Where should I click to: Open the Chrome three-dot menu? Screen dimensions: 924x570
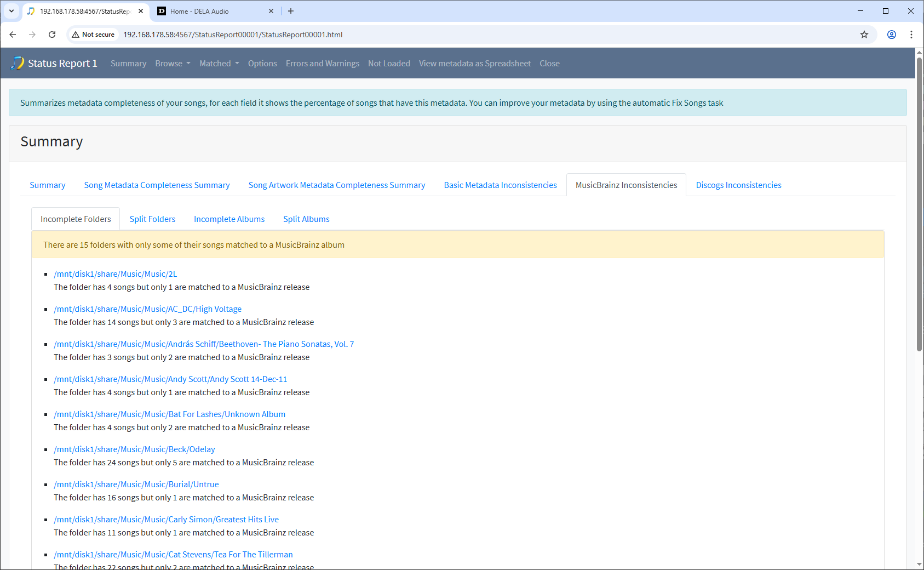coord(911,35)
